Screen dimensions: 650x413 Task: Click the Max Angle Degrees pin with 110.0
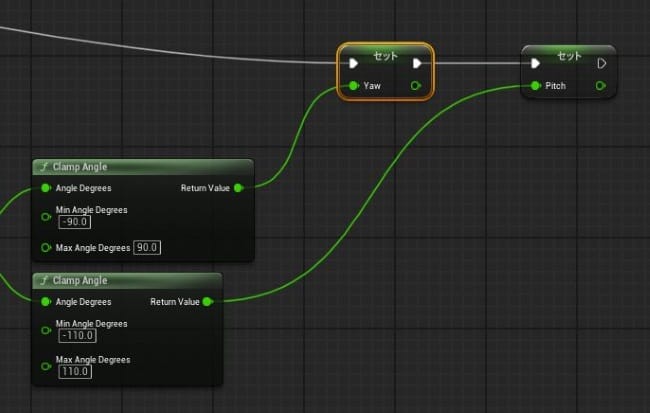click(x=46, y=367)
